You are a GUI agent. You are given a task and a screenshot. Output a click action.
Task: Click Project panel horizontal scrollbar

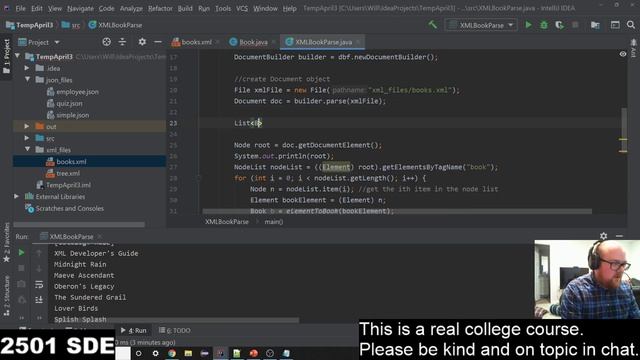click(79, 224)
